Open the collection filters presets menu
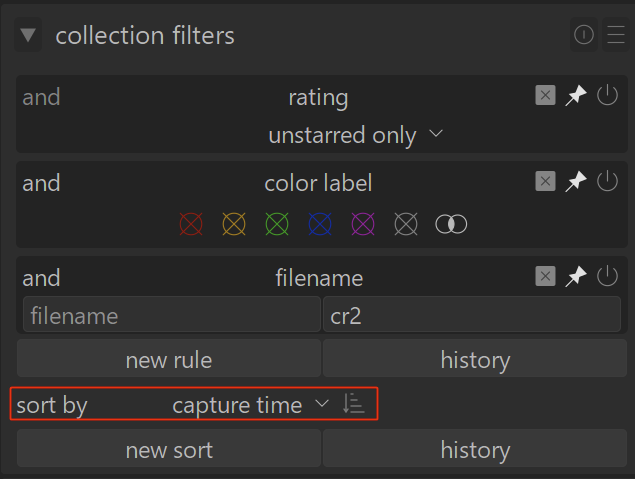Viewport: 635px width, 479px height. pos(613,36)
